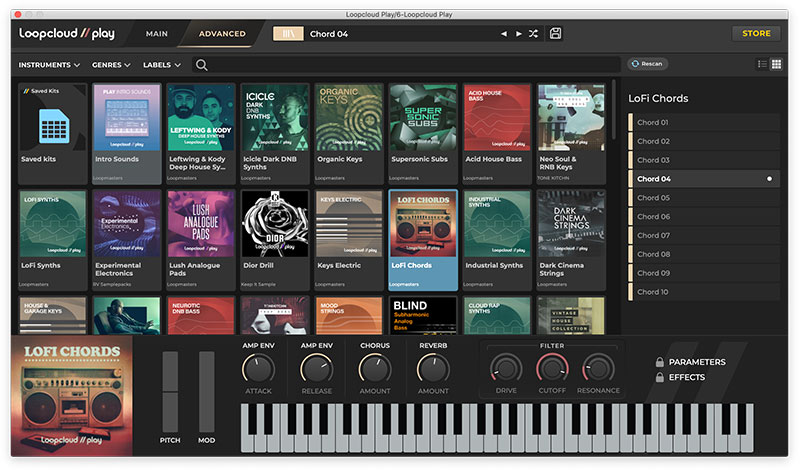This screenshot has height=470, width=800.
Task: Select the Industrial Synths pack
Action: point(497,240)
